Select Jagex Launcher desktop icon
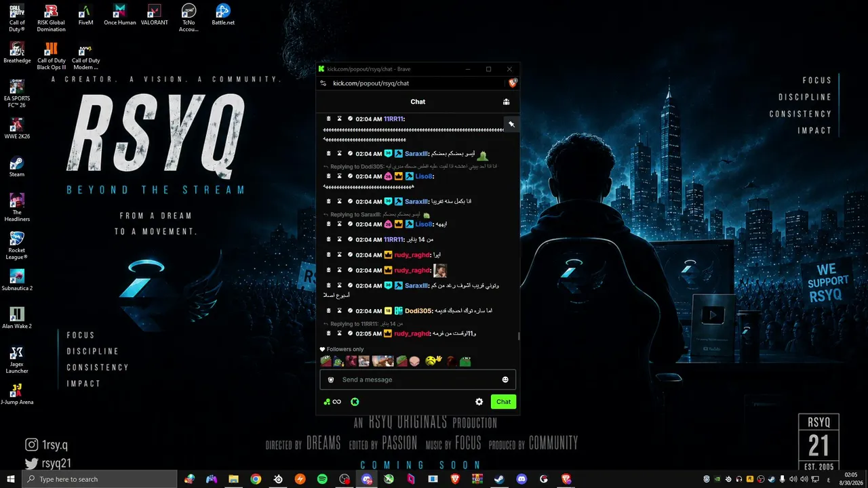Viewport: 868px width, 488px height. [x=17, y=360]
